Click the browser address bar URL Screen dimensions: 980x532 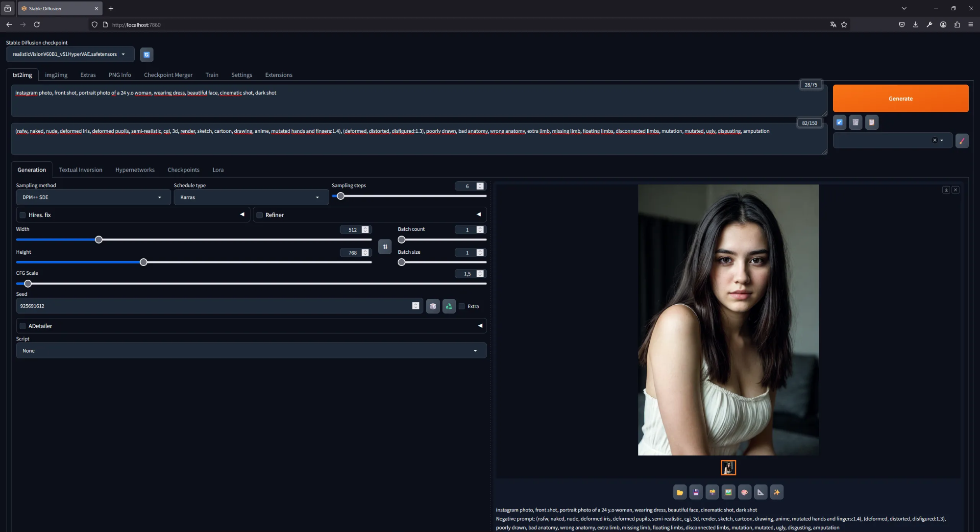coord(136,24)
